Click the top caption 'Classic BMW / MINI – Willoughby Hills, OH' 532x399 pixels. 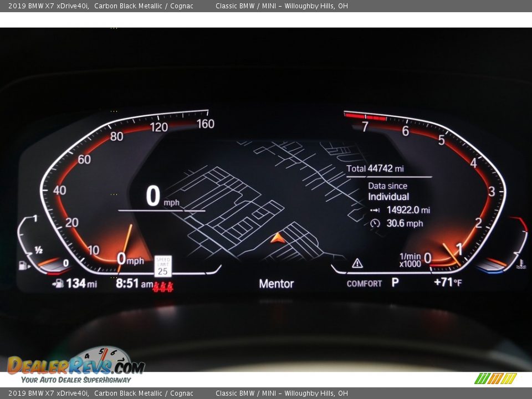click(x=282, y=6)
